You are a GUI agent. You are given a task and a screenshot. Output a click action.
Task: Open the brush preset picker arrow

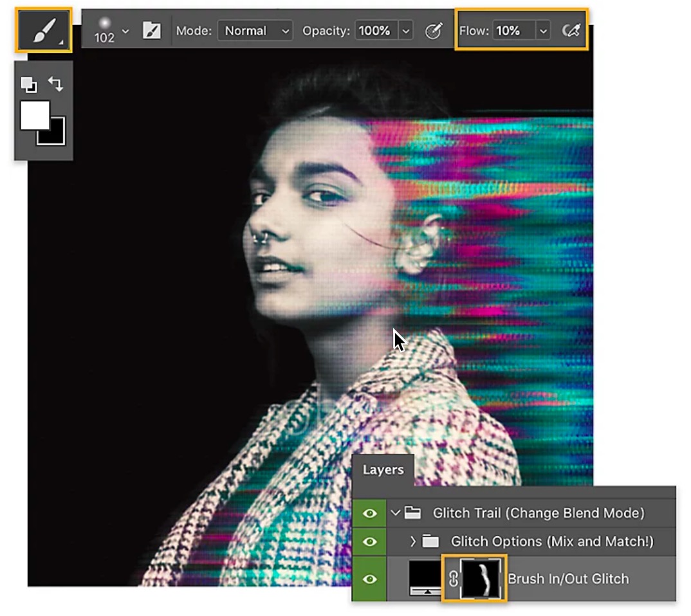(x=125, y=30)
